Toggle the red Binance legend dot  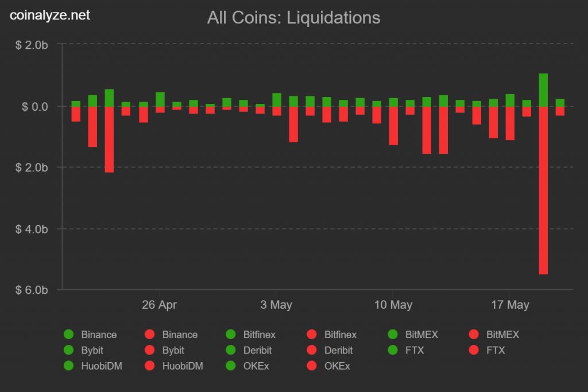pos(150,335)
